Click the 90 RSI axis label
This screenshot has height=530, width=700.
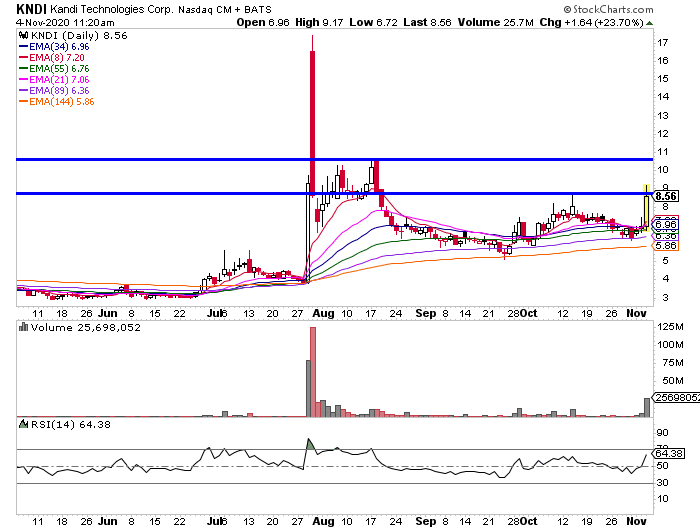coord(663,433)
